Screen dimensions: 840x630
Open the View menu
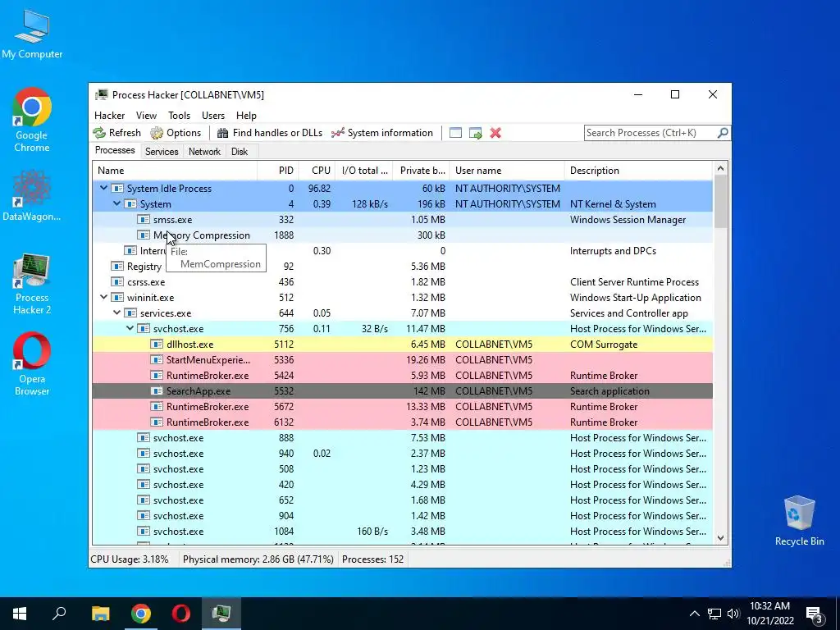click(x=146, y=116)
